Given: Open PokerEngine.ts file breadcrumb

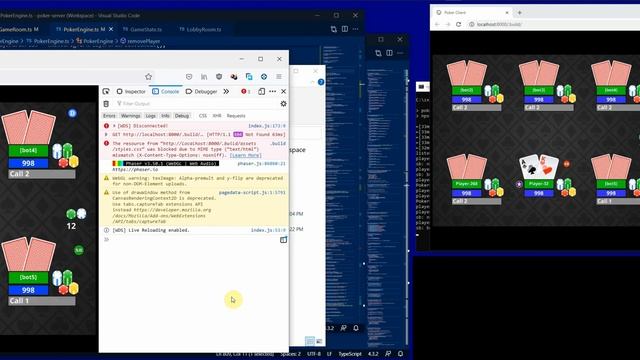Looking at the screenshot, I should point(48,41).
